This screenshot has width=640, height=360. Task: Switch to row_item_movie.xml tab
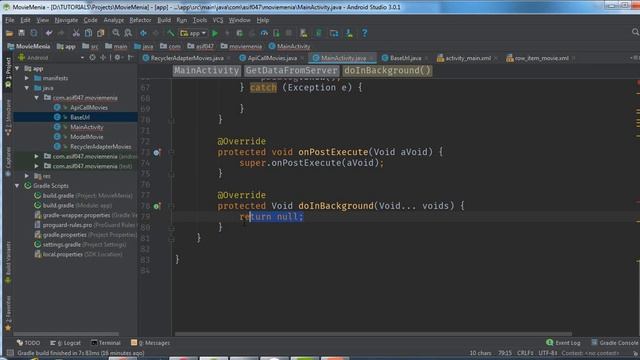coord(542,58)
